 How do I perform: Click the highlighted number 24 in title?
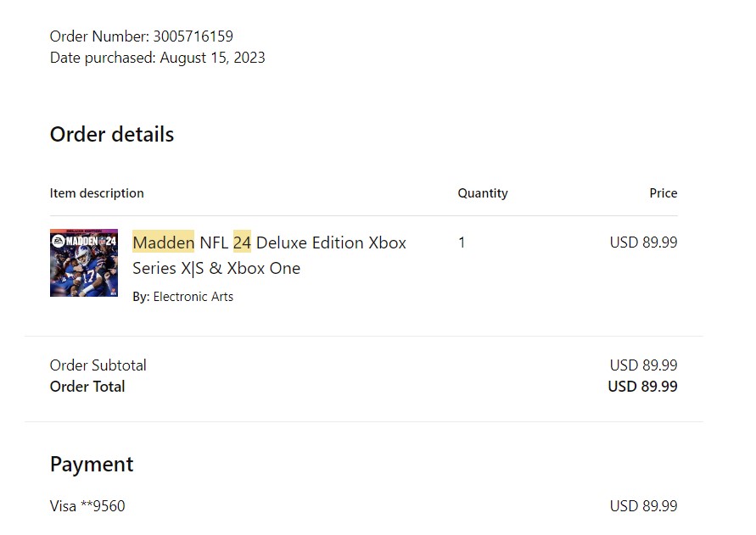point(242,242)
